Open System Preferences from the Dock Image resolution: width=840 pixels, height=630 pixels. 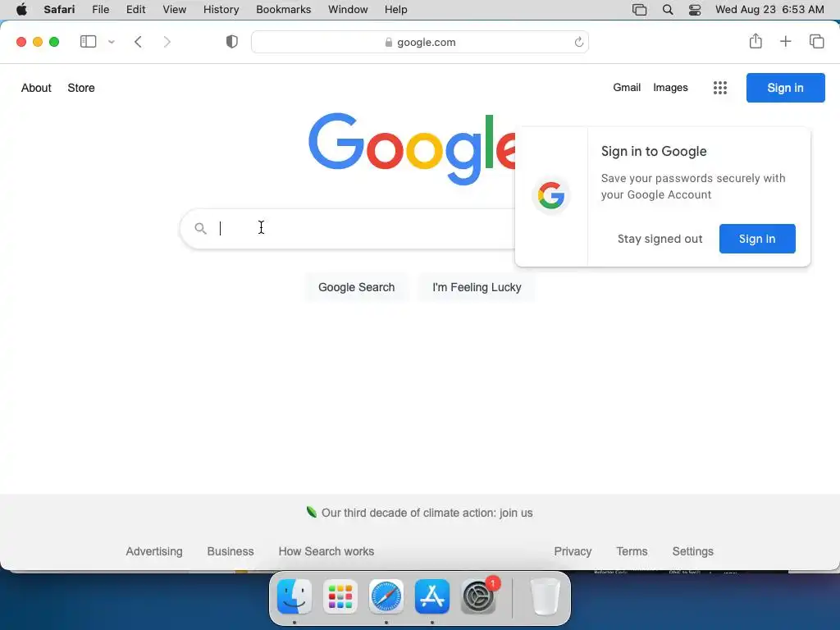(478, 596)
